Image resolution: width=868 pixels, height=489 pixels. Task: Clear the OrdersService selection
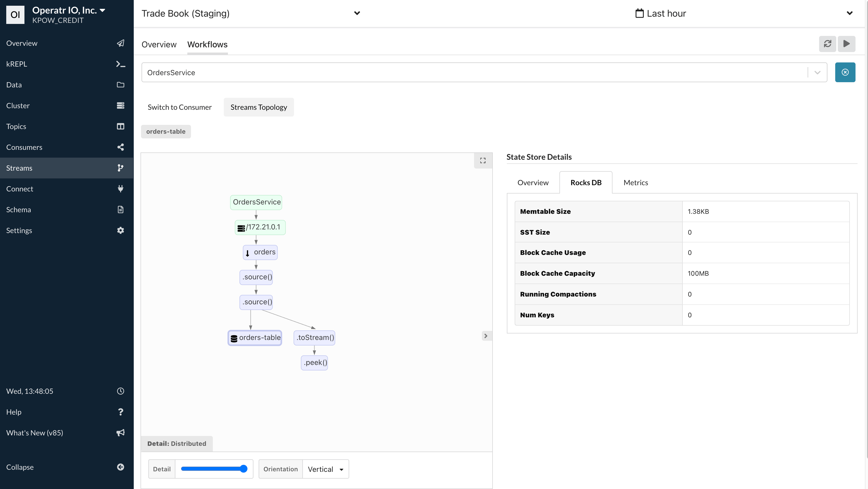[x=845, y=72]
